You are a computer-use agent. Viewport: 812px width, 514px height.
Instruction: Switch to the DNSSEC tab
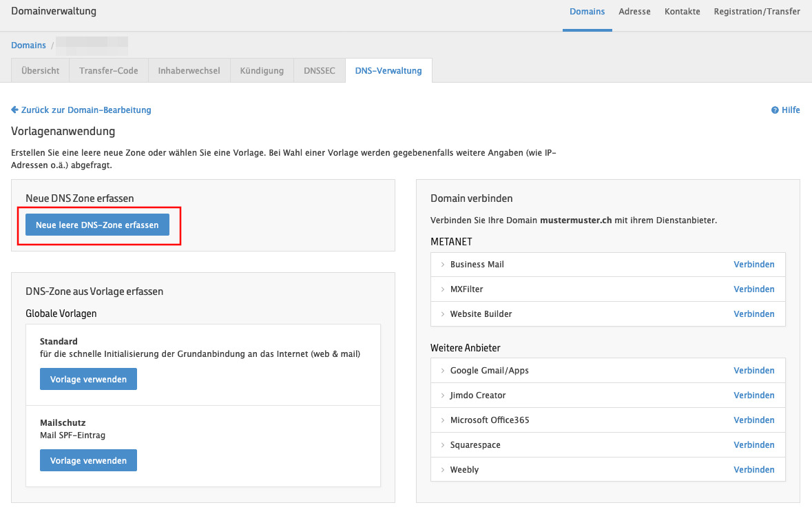coord(319,71)
